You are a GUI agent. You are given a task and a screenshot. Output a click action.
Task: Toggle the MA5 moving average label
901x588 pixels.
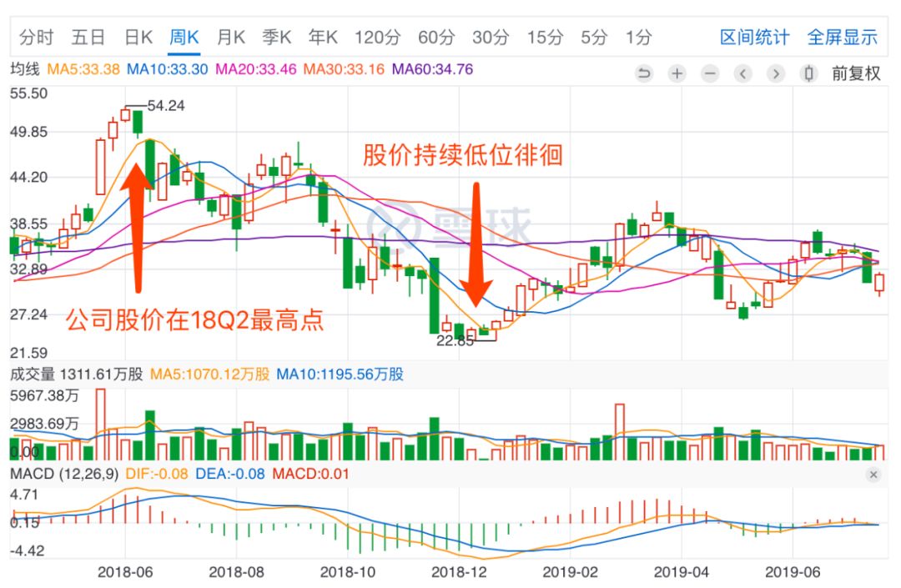click(x=83, y=69)
